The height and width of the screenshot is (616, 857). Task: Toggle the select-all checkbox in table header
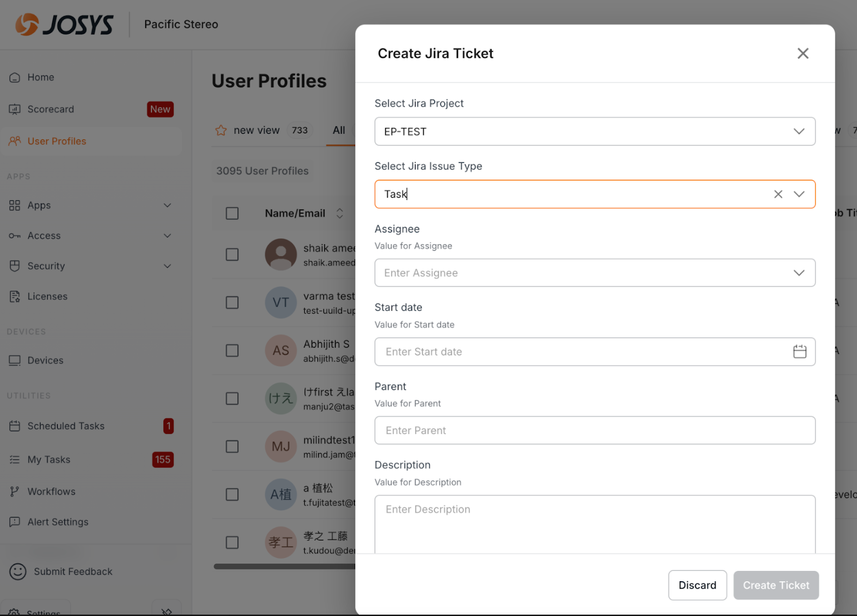tap(232, 213)
